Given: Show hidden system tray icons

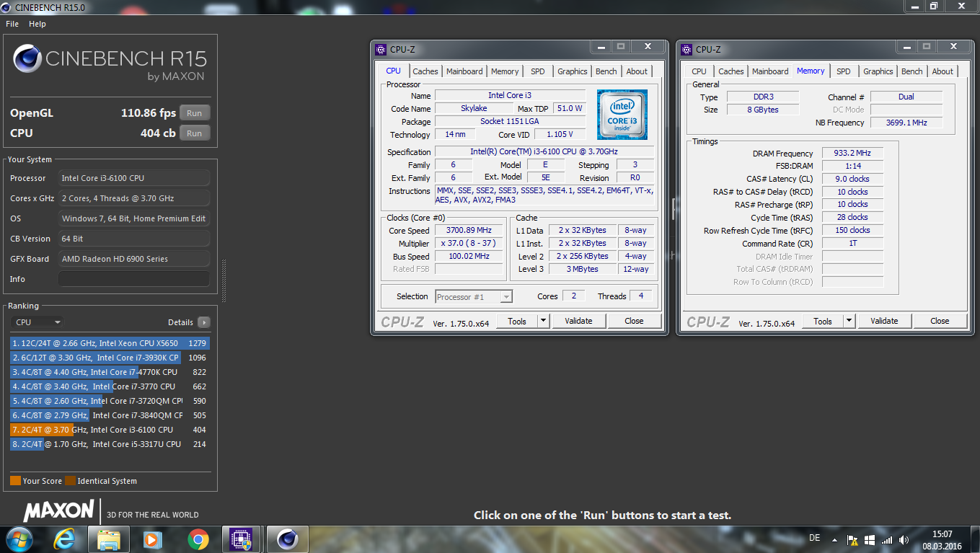Looking at the screenshot, I should pyautogui.click(x=834, y=539).
